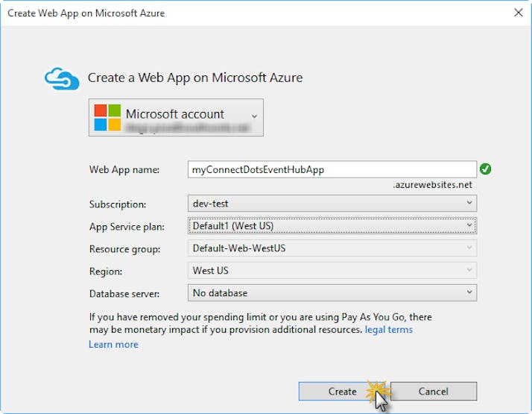Click inside the Web App name field
Viewport: 532px width, 414px height.
tap(332, 169)
